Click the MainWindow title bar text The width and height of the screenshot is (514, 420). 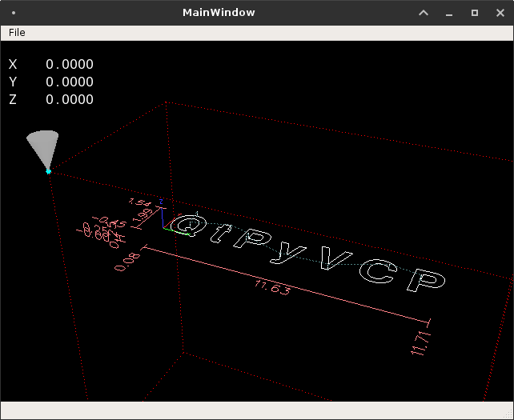(x=219, y=13)
